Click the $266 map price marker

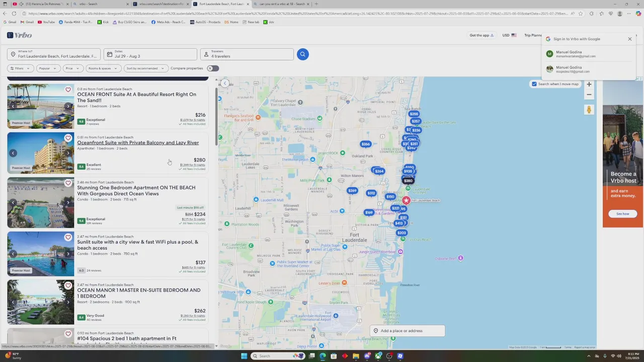[365, 144]
